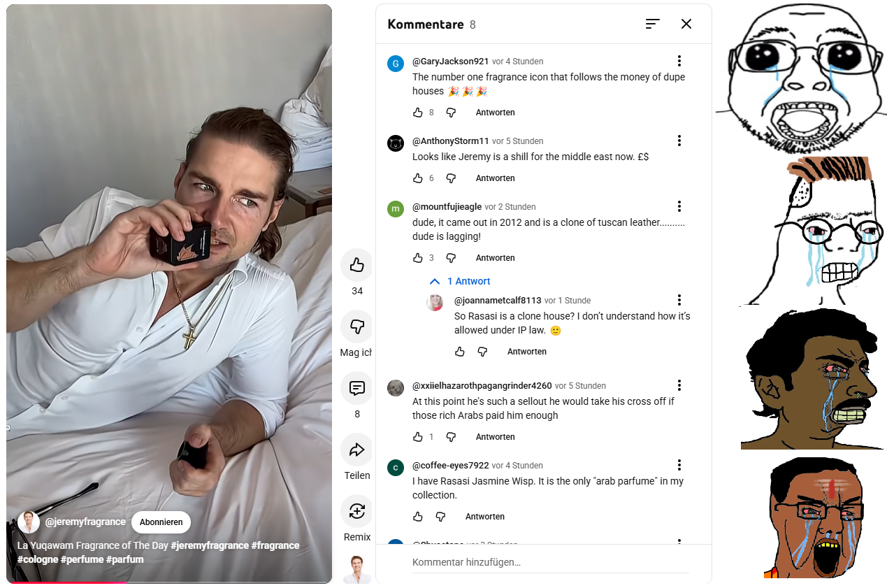This screenshot has width=887, height=588.
Task: Click the red video progress bar
Action: pos(68,582)
